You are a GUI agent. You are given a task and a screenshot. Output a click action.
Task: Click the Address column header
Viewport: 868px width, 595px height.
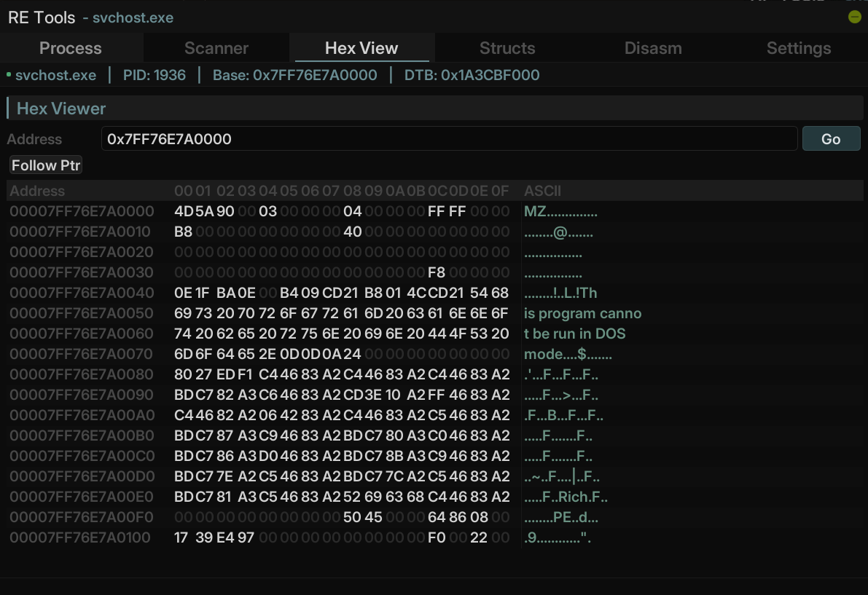pyautogui.click(x=37, y=191)
